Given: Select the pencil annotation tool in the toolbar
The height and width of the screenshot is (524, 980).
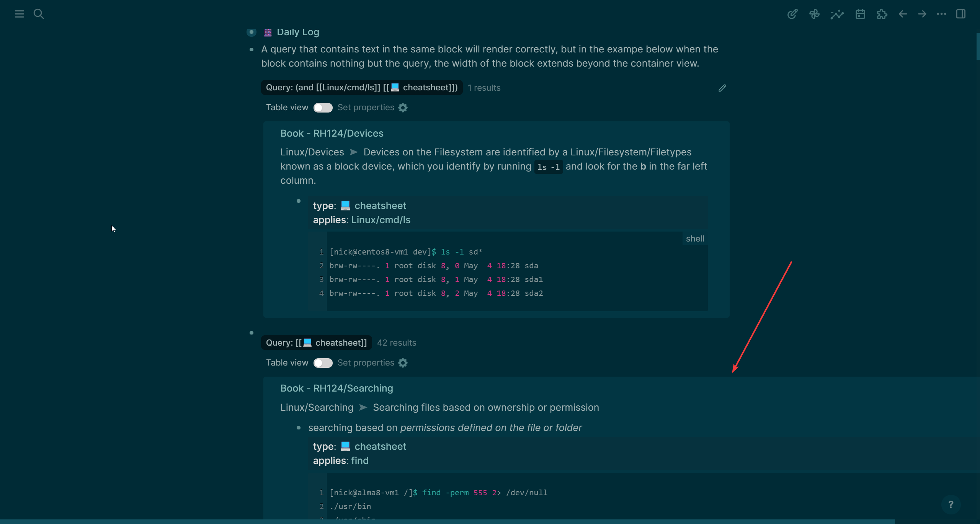Looking at the screenshot, I should [x=792, y=14].
